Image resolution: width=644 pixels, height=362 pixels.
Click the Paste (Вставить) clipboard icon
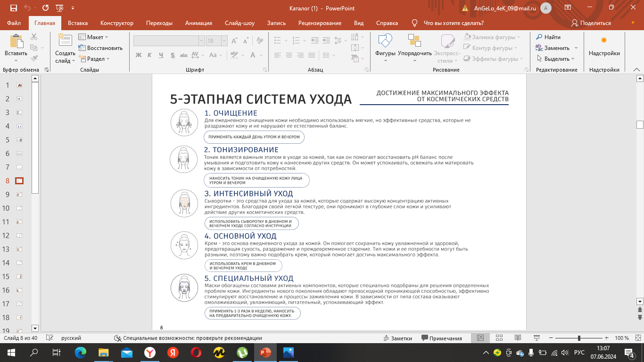coord(16,41)
